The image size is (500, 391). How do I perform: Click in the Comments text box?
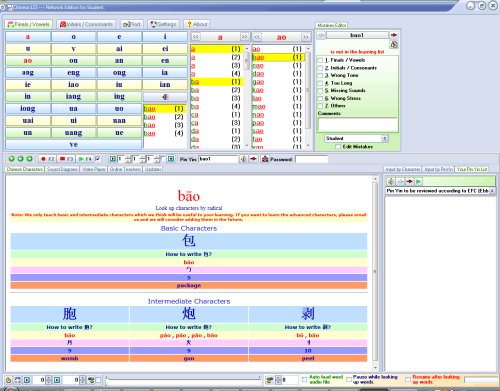pyautogui.click(x=358, y=125)
